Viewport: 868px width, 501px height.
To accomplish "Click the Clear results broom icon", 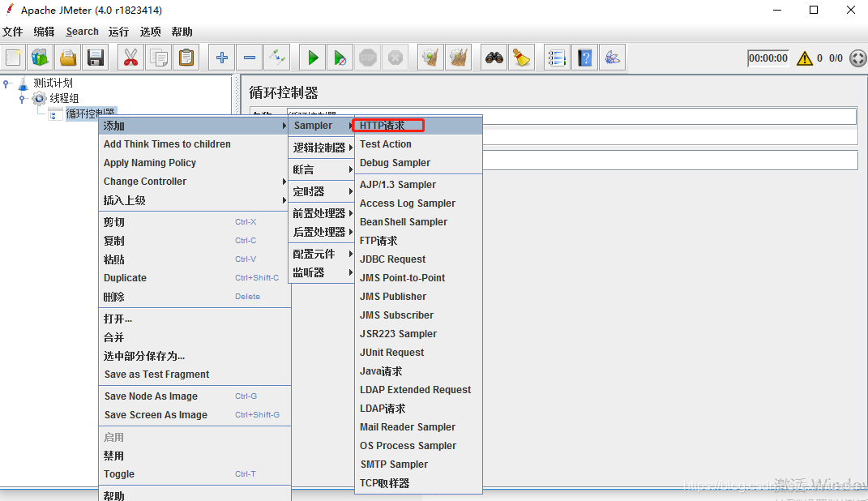I will coord(430,58).
